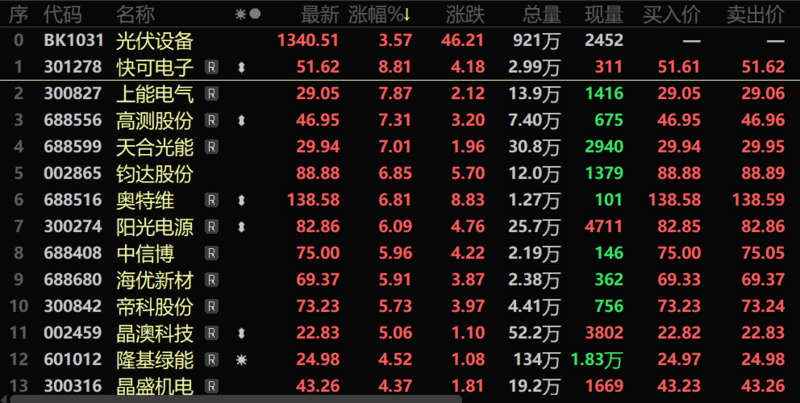Click stock code 688599
Image resolution: width=800 pixels, height=403 pixels.
[73, 146]
